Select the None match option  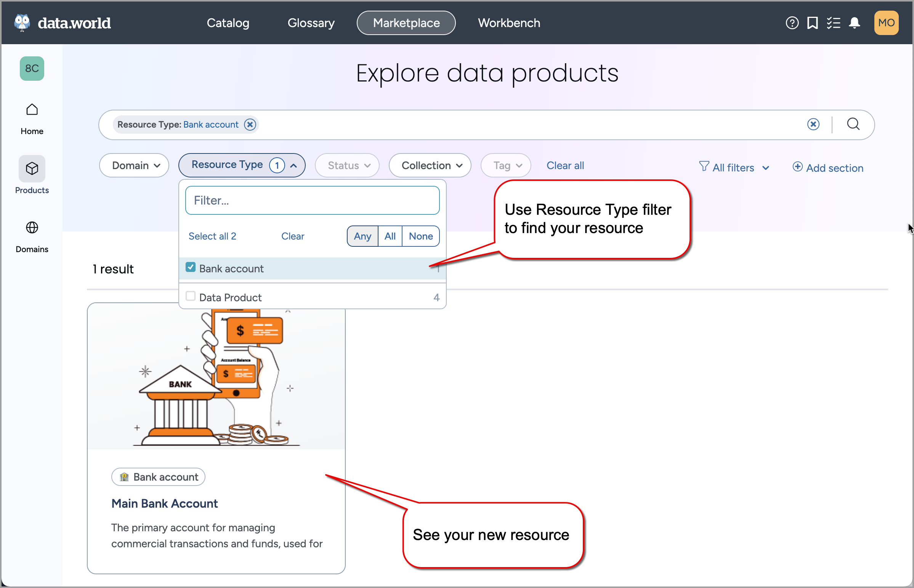click(421, 236)
